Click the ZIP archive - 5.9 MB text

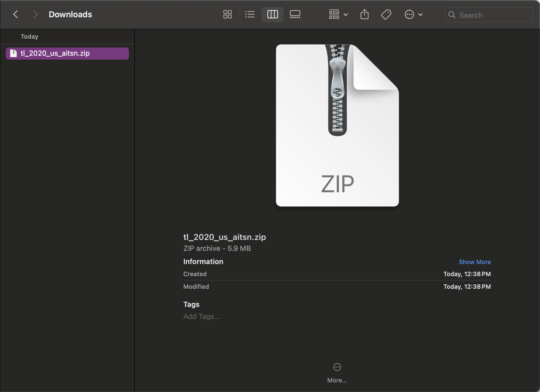click(x=217, y=248)
